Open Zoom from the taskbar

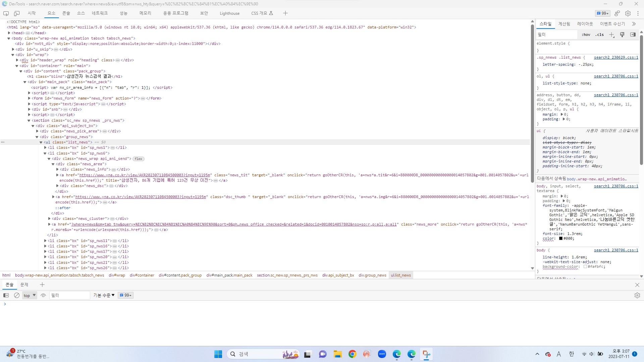pos(382,354)
